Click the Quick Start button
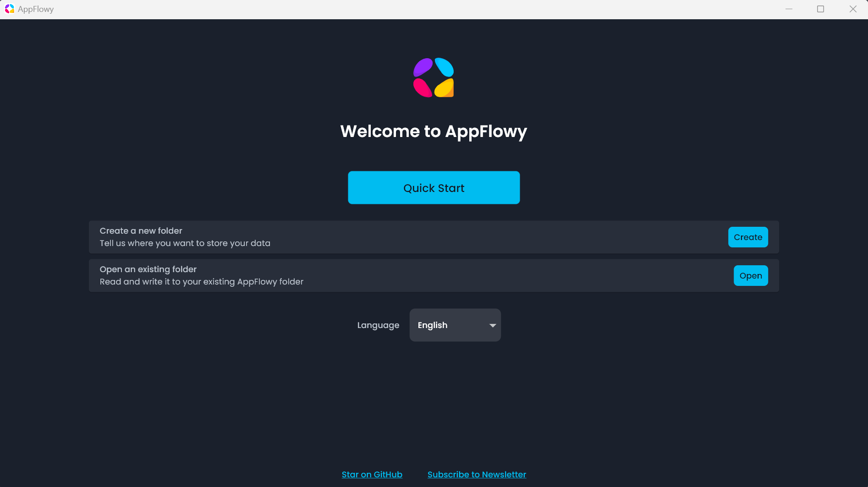Image resolution: width=868 pixels, height=487 pixels. (x=434, y=187)
